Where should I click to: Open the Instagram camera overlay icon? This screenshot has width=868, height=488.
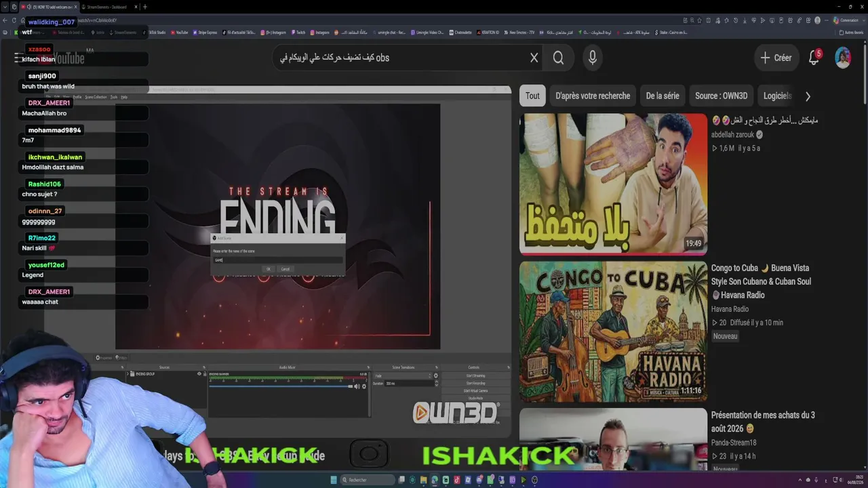coord(370,454)
